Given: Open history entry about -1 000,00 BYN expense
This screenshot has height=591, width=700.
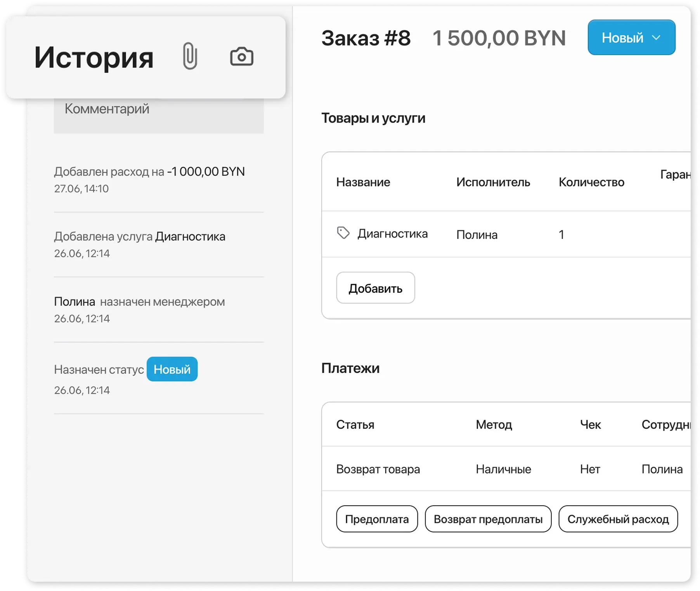Looking at the screenshot, I should [149, 171].
